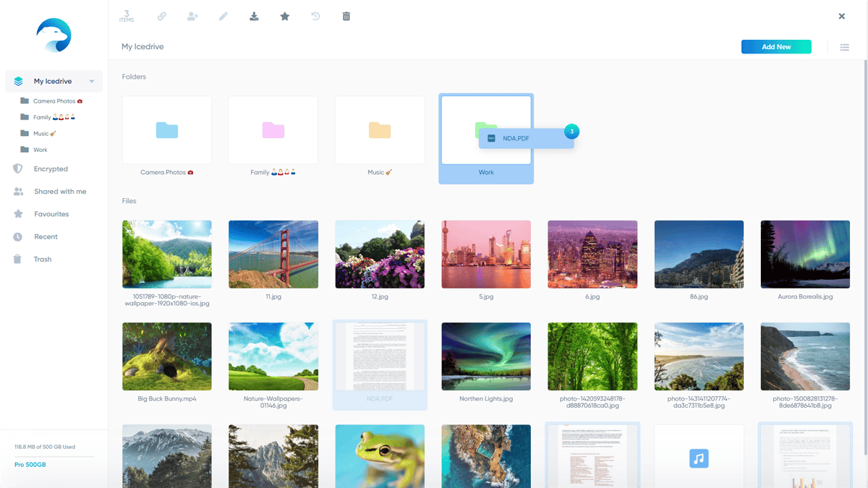The width and height of the screenshot is (868, 488).
Task: Select the Big Buck Bunny.mp4 thumbnail
Action: click(x=167, y=356)
